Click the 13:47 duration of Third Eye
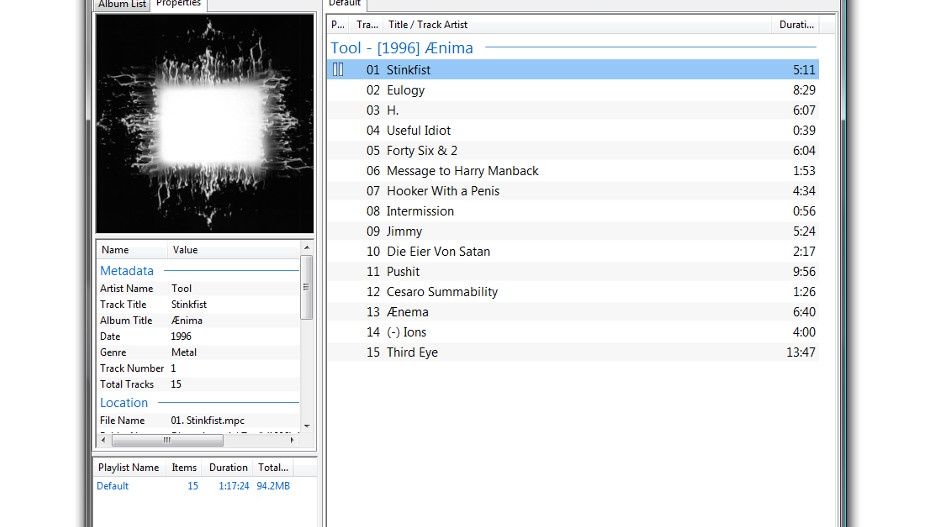This screenshot has height=527, width=936. tap(800, 353)
